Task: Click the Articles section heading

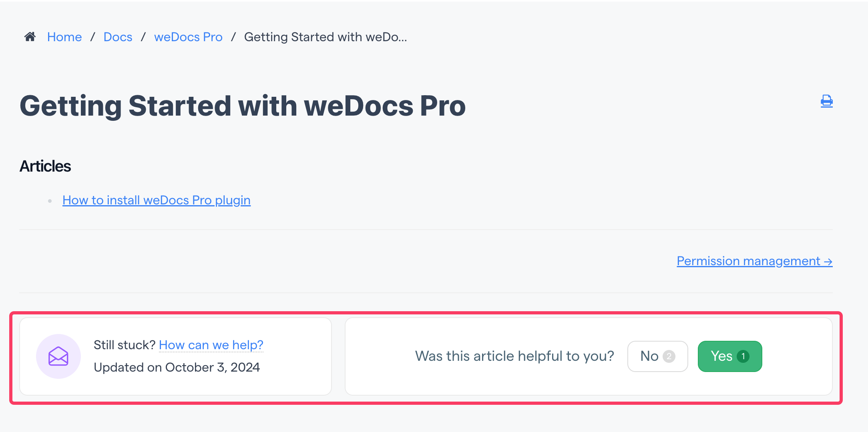Action: pos(45,166)
